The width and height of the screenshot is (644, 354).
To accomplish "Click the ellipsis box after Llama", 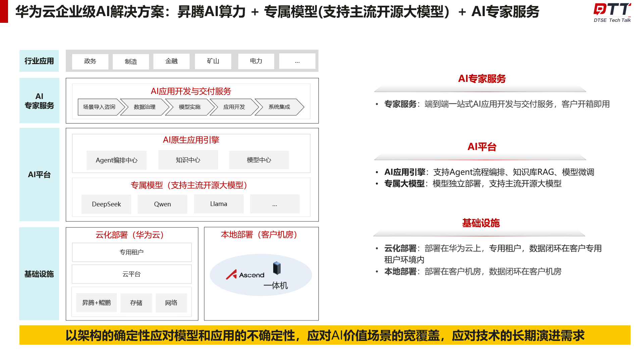I will [x=275, y=204].
